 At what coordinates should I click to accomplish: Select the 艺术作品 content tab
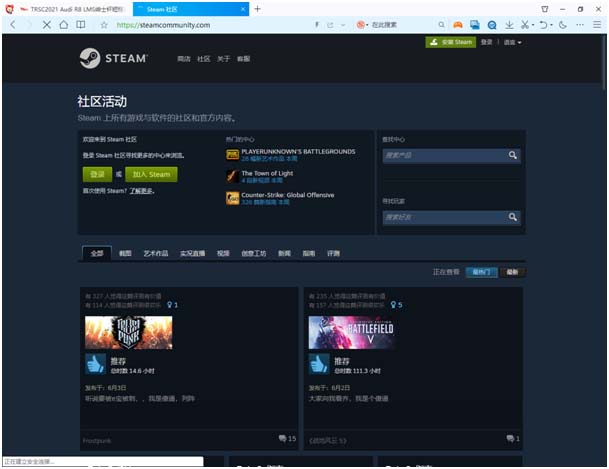pyautogui.click(x=156, y=254)
